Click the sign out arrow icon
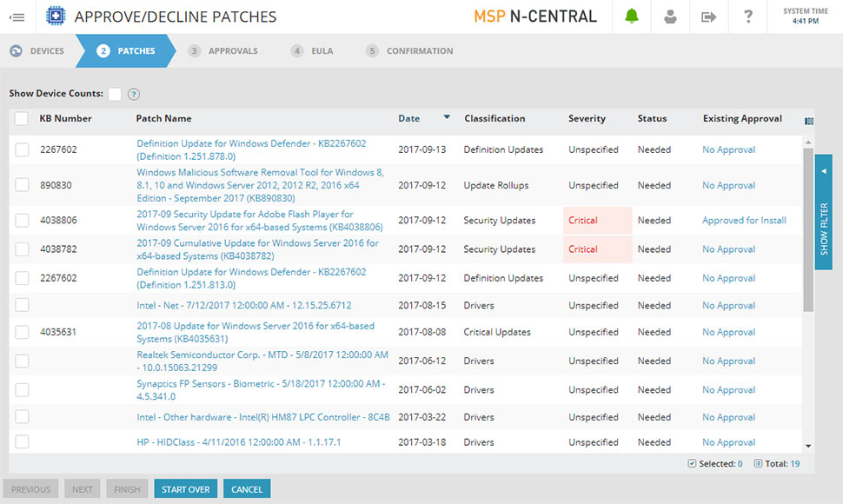 [708, 17]
